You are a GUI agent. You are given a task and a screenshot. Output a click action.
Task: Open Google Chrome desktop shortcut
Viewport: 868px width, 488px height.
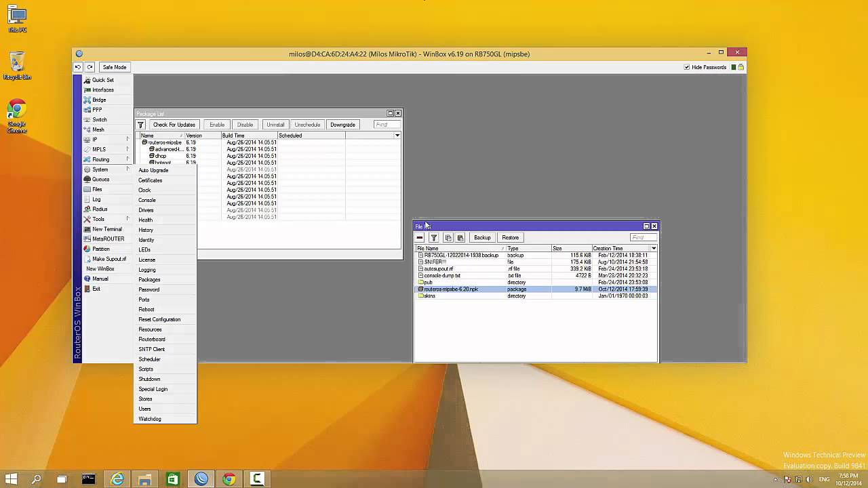pos(16,117)
